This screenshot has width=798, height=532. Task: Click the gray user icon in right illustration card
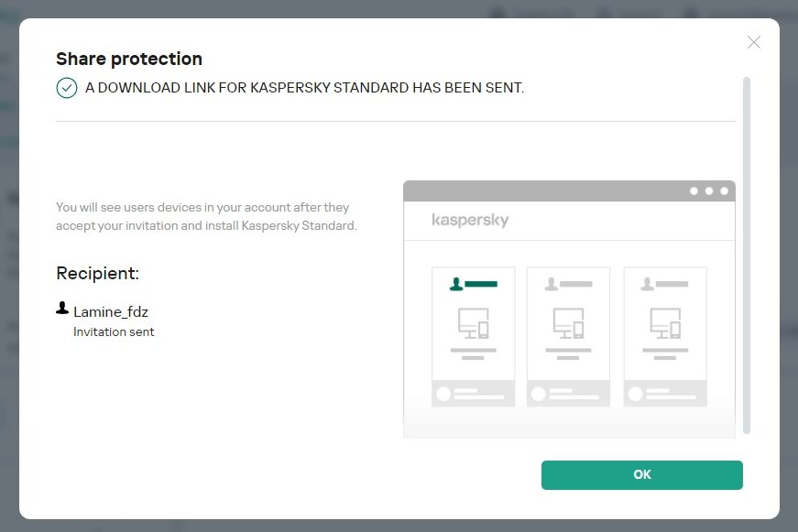coord(649,284)
